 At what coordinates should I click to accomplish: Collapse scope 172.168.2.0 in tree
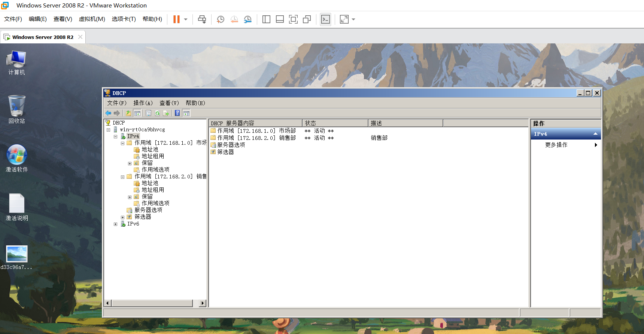click(122, 177)
